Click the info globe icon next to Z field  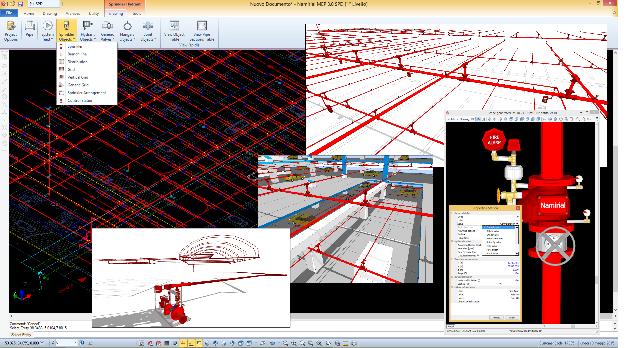point(82,343)
